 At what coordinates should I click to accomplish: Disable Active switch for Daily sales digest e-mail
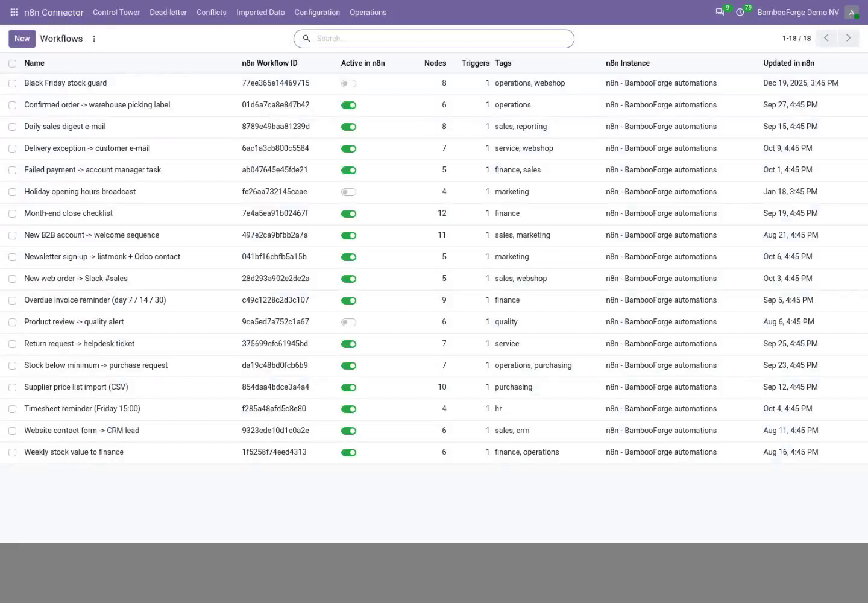pyautogui.click(x=348, y=127)
